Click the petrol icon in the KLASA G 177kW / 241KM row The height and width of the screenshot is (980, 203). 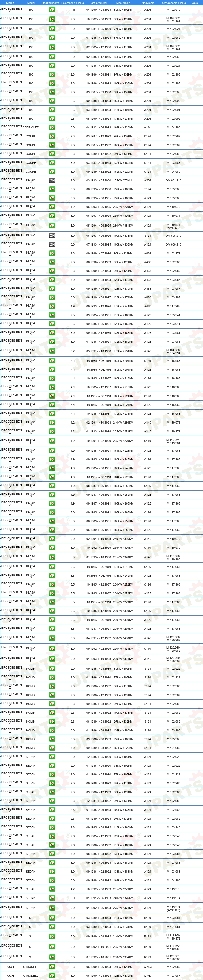(x=52, y=306)
